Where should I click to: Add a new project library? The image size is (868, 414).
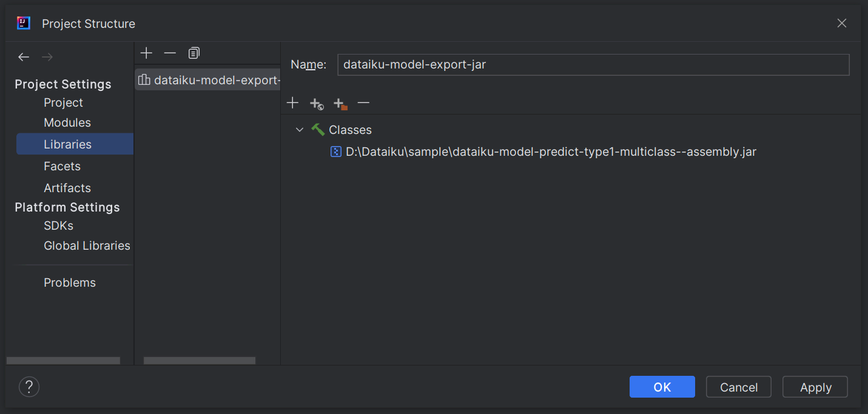point(146,53)
